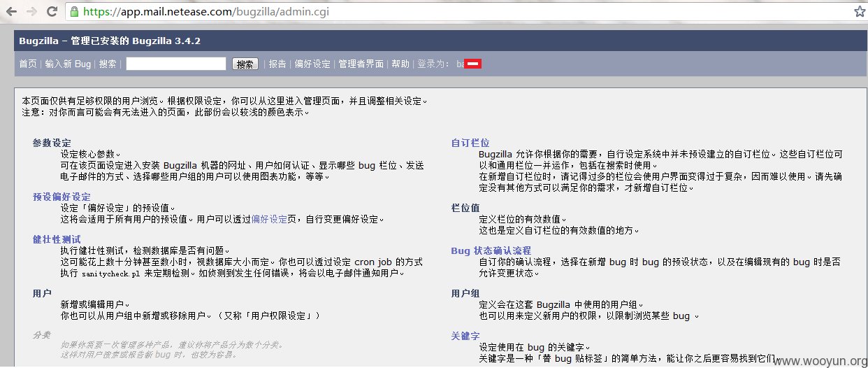The image size is (868, 368).
Task: Click the sanitycheck.pl text in the description
Action: pos(110,274)
